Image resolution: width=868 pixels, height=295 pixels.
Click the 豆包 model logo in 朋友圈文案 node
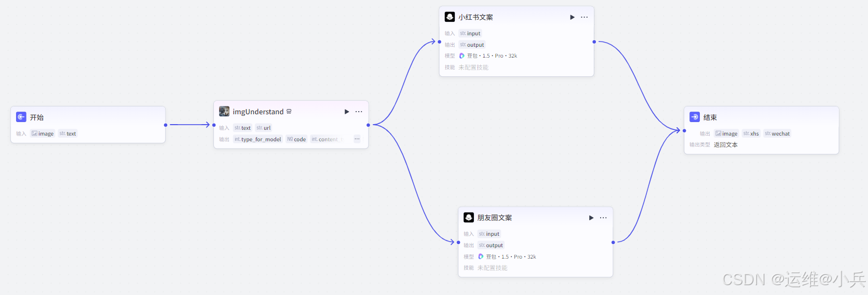tap(481, 257)
